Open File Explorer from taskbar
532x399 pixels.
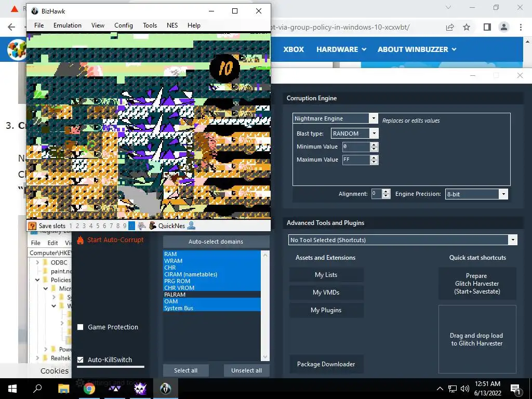click(63, 389)
